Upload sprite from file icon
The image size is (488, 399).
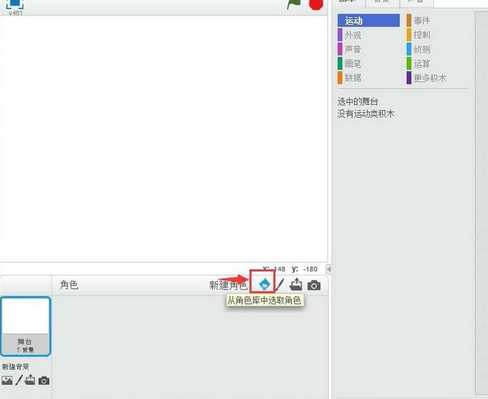pyautogui.click(x=296, y=285)
